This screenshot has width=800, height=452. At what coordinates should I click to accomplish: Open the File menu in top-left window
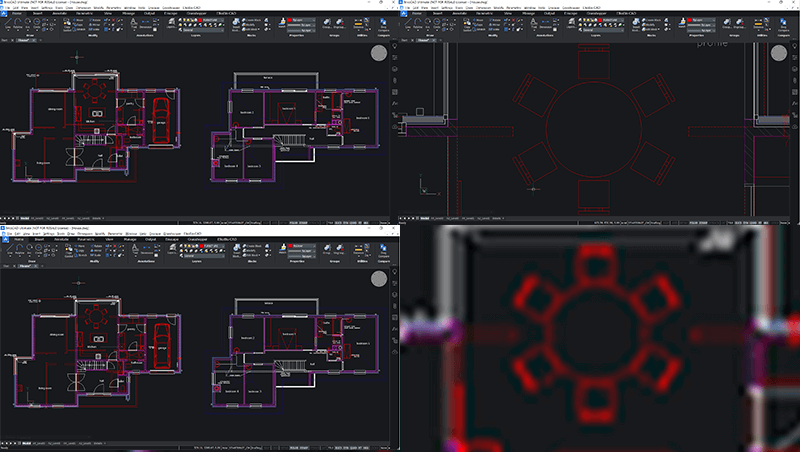tap(8, 8)
